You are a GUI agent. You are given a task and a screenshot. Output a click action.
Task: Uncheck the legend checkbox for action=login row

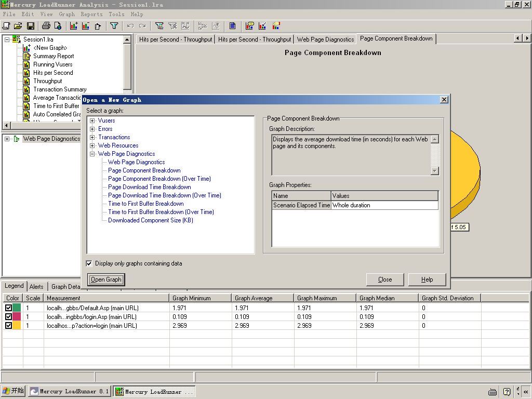click(8, 325)
